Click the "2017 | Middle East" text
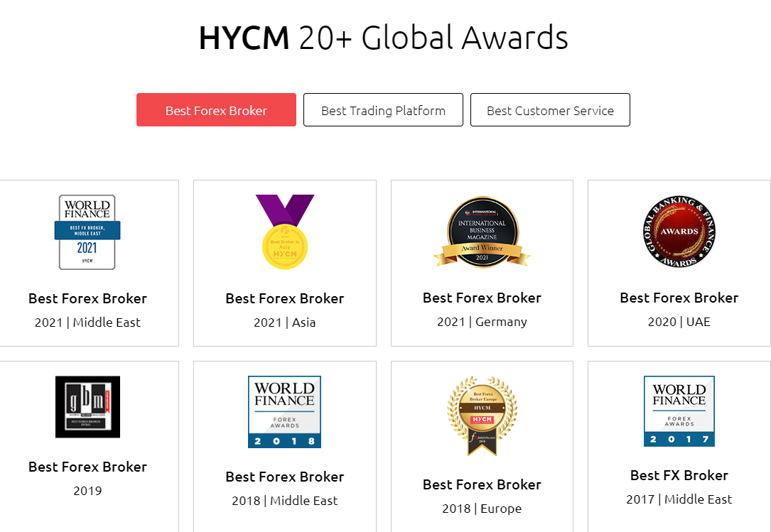 point(679,499)
